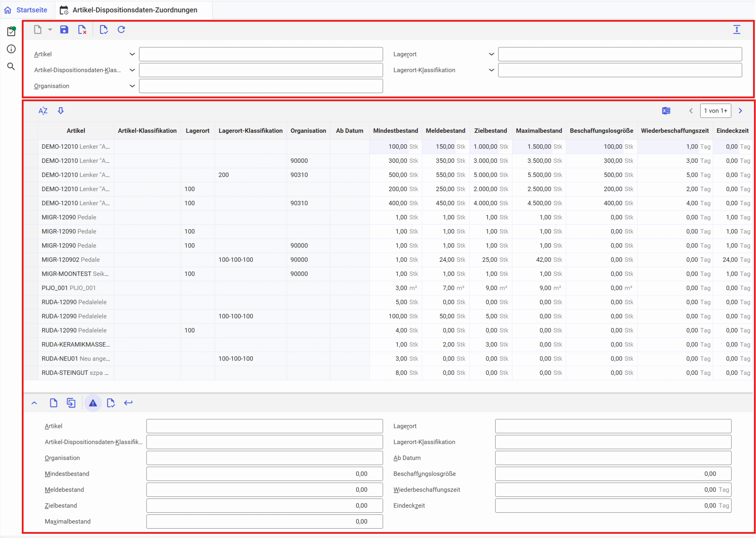Screen dimensions: 756x538
Task: Click the sidebar search magnifier icon
Action: (x=11, y=67)
